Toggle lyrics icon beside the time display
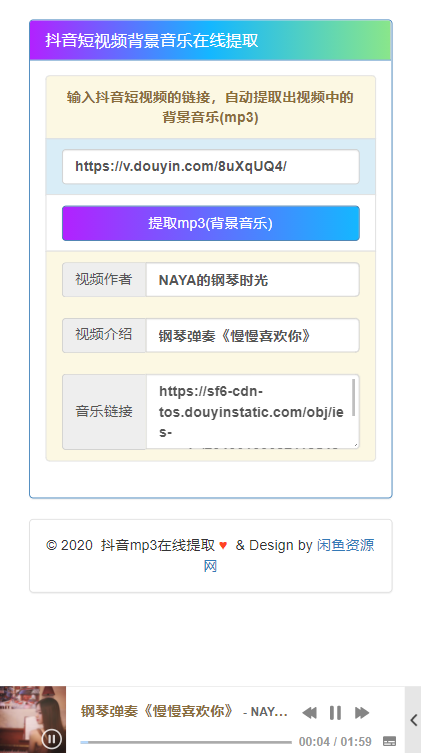Image resolution: width=421 pixels, height=753 pixels. [x=390, y=741]
